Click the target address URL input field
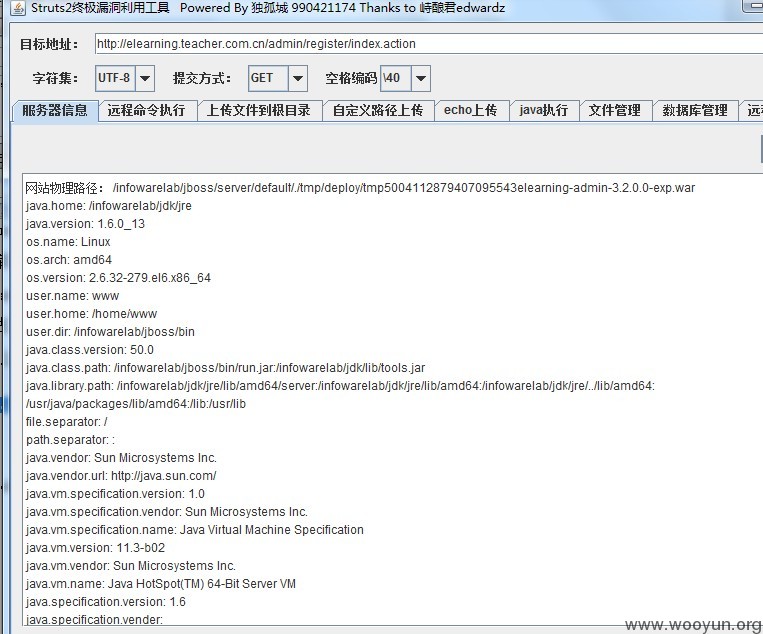 [x=429, y=44]
